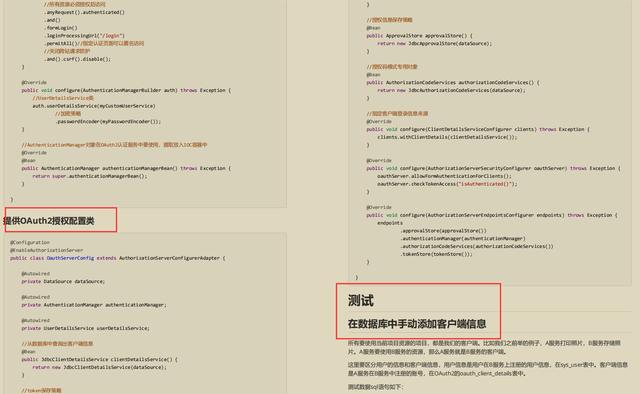Click '.authenticationManager(authenticationManager)' line
The width and height of the screenshot is (640, 394).
pos(463,238)
